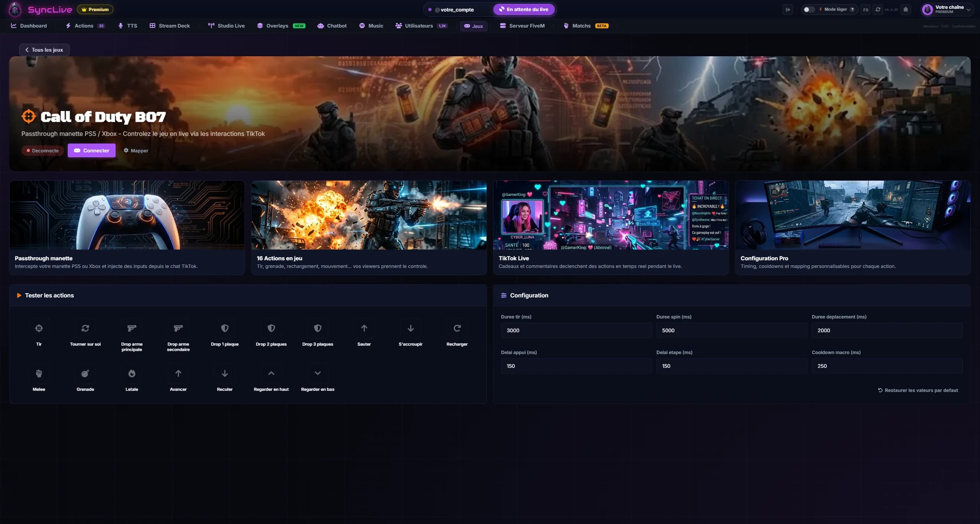Go to the Matchs beta tab

[586, 26]
